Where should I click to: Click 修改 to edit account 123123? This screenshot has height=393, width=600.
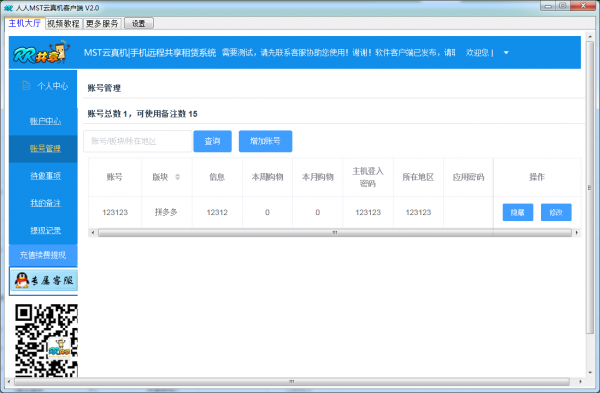point(556,212)
